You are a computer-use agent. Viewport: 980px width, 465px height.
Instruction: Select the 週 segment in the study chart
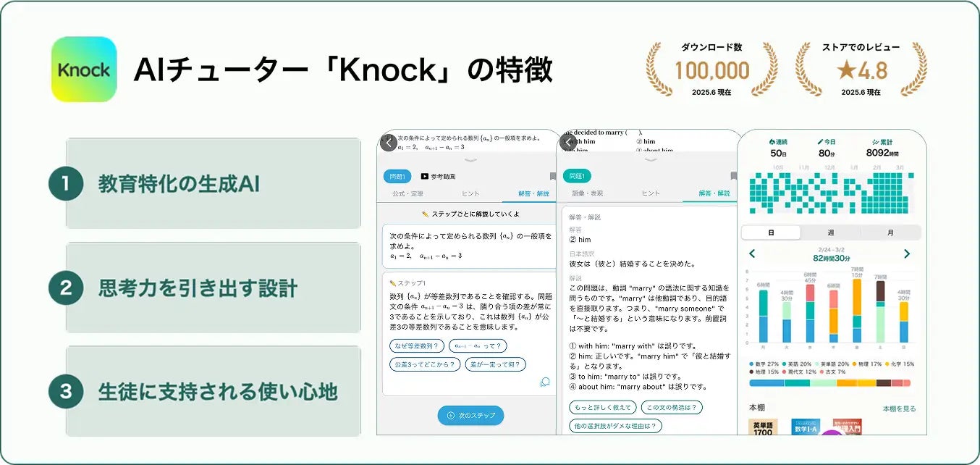tap(829, 232)
